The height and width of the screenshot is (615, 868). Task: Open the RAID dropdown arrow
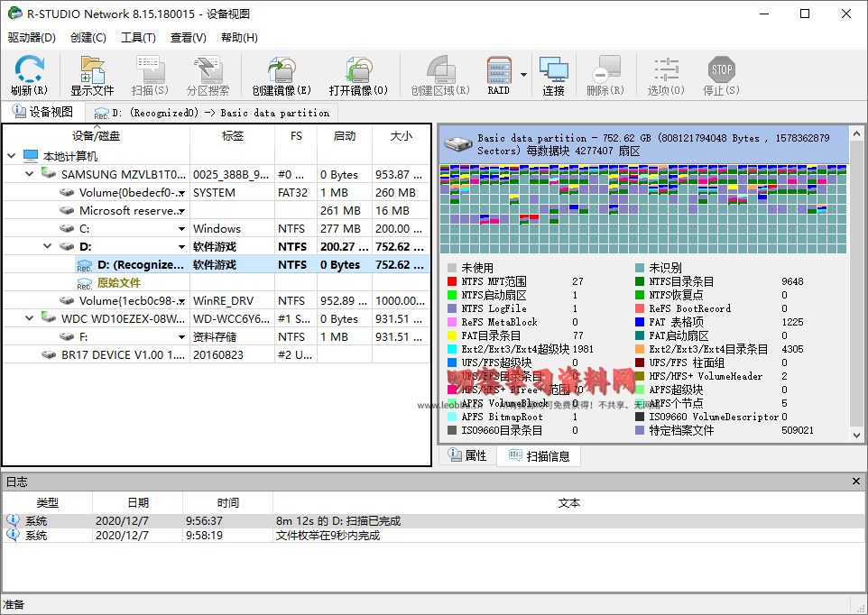pos(523,74)
